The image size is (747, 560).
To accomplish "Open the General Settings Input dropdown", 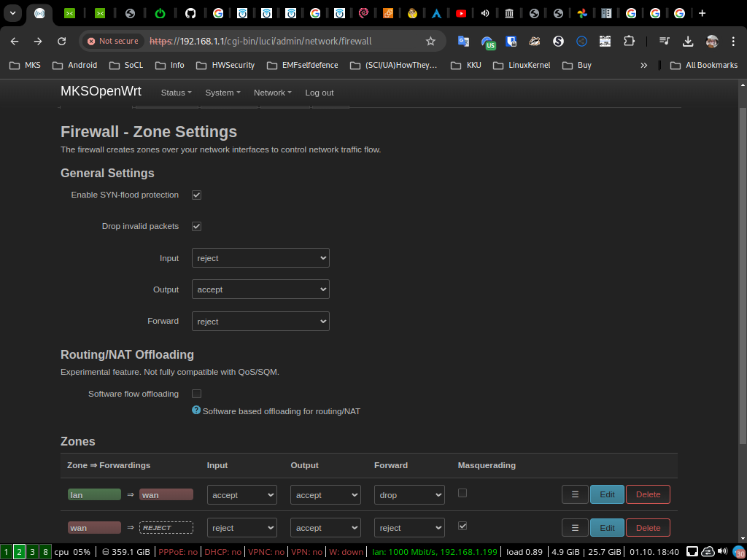I will 260,258.
